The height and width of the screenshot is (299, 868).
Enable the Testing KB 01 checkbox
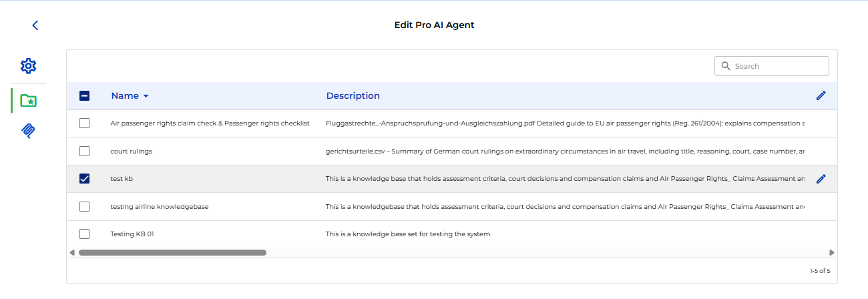point(85,234)
